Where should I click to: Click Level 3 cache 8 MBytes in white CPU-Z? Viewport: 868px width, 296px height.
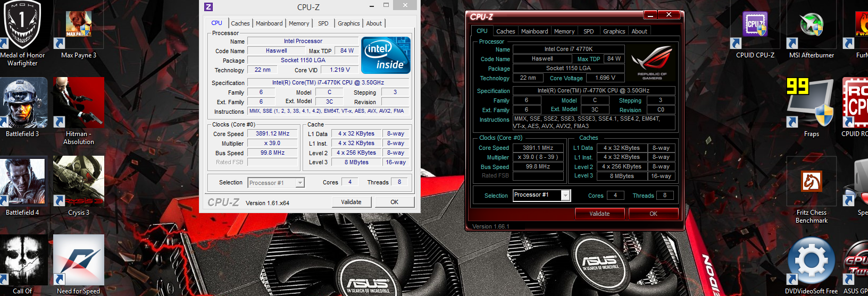pos(356,163)
